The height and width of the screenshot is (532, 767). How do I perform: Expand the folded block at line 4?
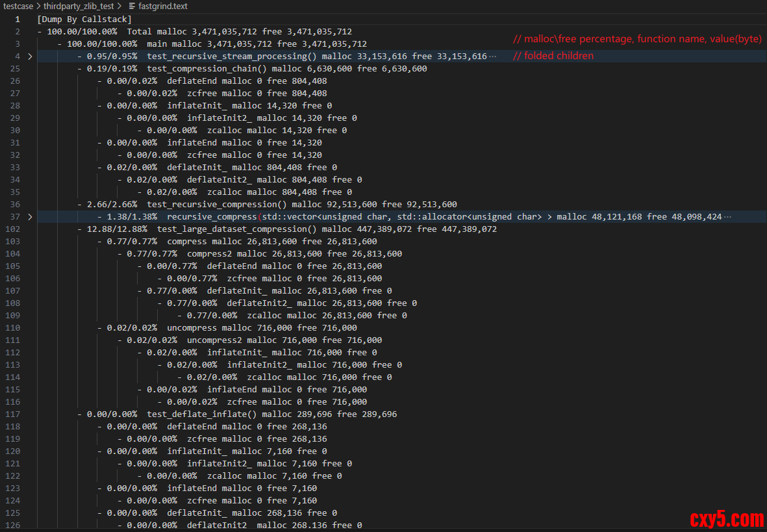pos(30,57)
